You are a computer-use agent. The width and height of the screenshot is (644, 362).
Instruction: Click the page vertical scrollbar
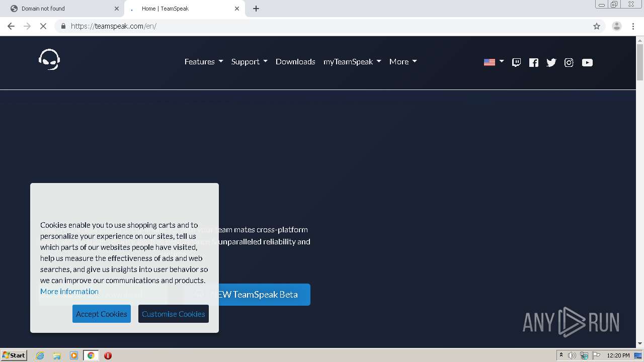click(x=640, y=62)
